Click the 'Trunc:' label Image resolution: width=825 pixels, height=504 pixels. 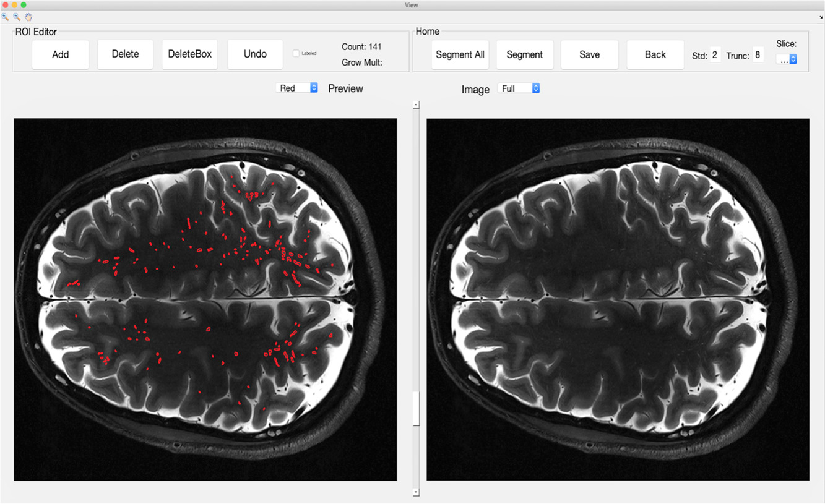pyautogui.click(x=738, y=56)
